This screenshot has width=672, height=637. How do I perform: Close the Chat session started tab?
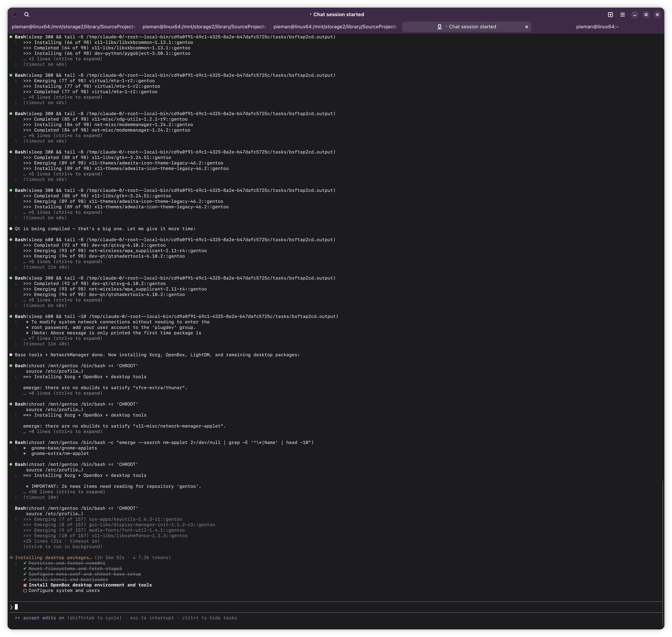[527, 27]
